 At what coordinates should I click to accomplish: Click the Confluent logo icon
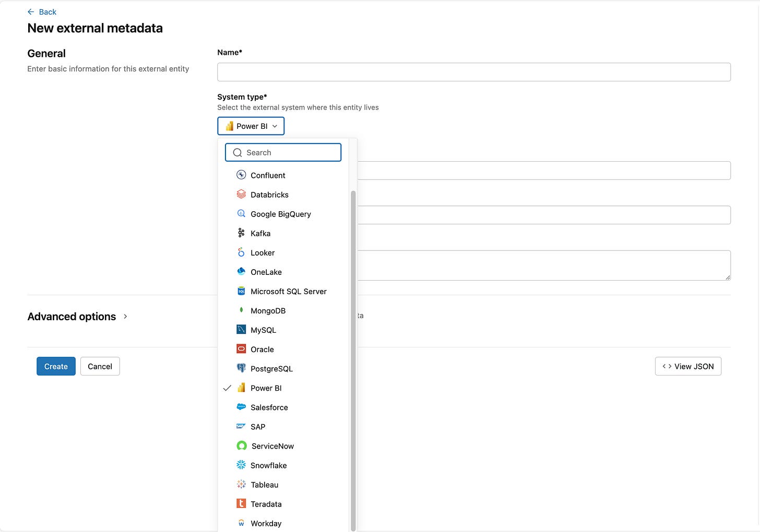point(241,175)
